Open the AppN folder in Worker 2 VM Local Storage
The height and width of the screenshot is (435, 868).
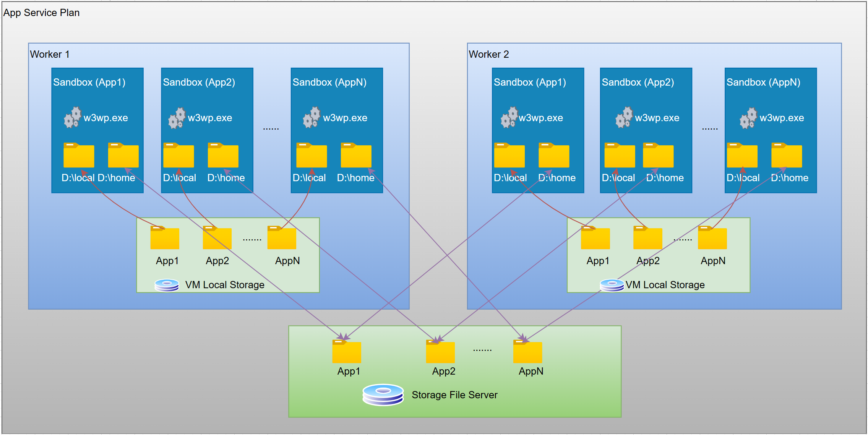click(712, 238)
